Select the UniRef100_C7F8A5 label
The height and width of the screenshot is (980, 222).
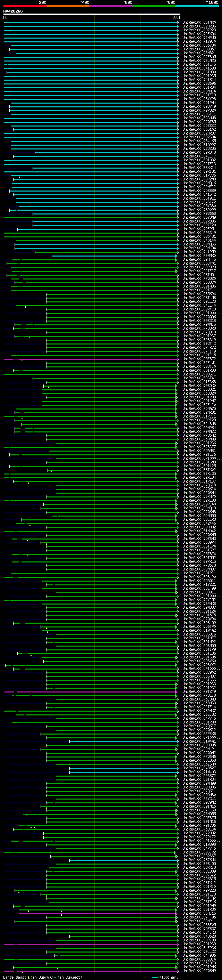point(199,57)
